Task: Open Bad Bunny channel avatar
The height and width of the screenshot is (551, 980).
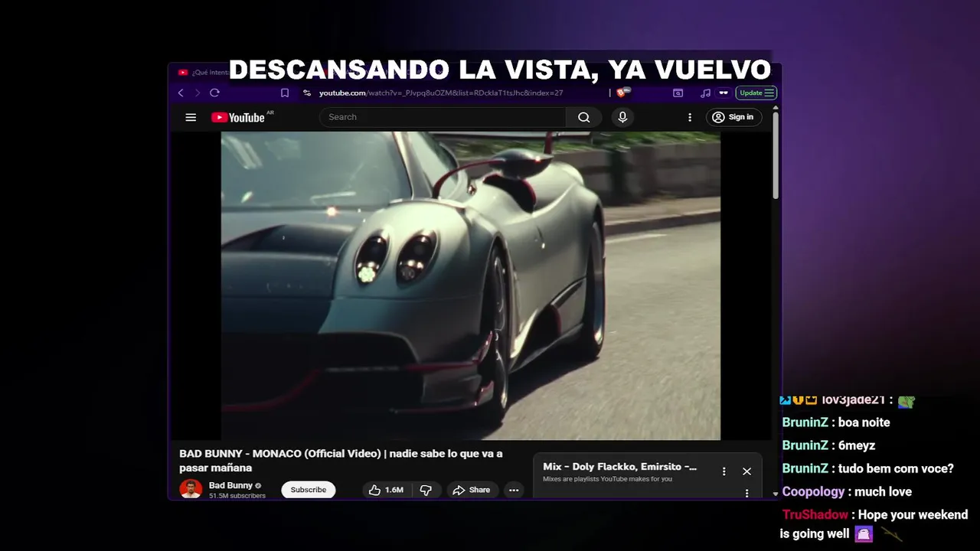Action: [191, 490]
